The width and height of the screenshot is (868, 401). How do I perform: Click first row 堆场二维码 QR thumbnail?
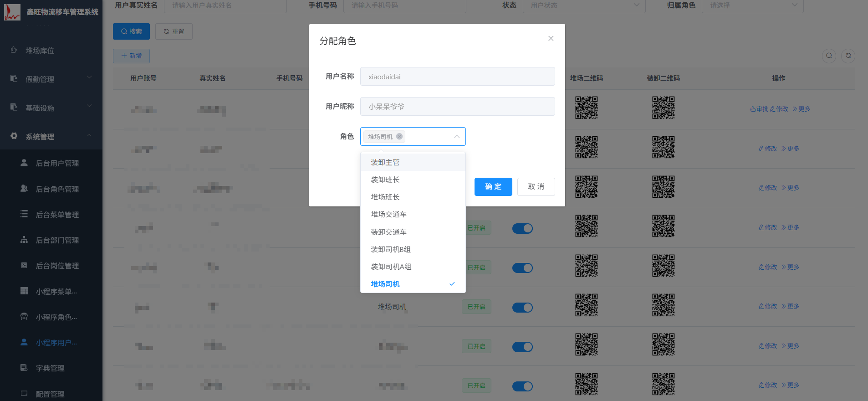click(586, 108)
